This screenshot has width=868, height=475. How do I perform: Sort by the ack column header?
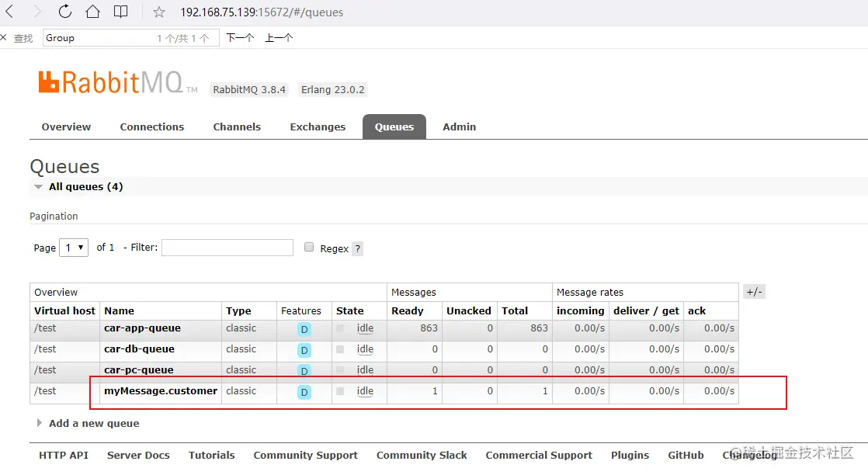click(697, 310)
